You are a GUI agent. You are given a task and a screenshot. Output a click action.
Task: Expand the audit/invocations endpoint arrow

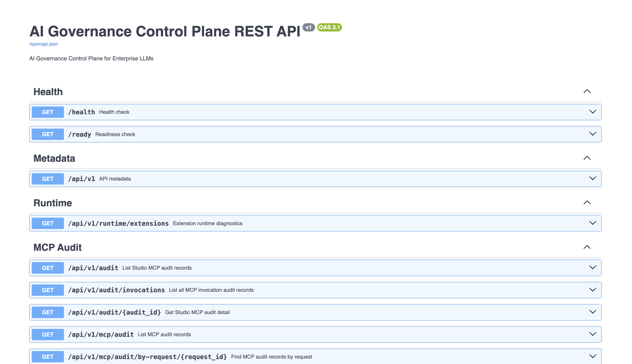(x=592, y=290)
